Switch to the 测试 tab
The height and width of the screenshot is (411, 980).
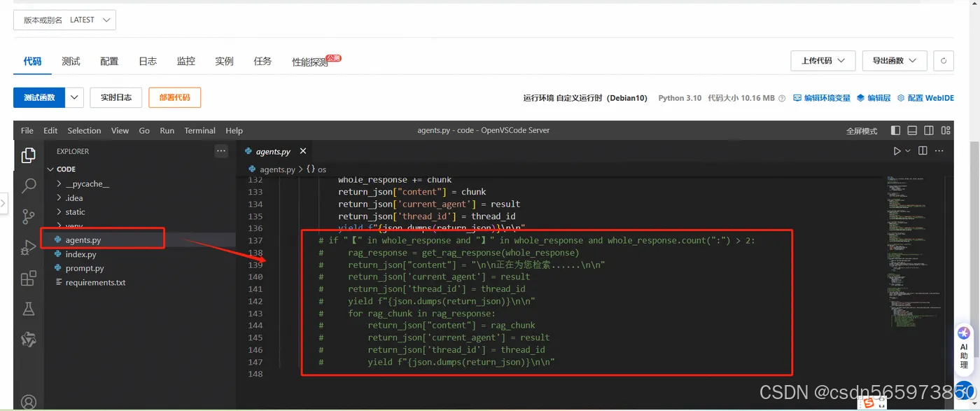[x=71, y=62]
